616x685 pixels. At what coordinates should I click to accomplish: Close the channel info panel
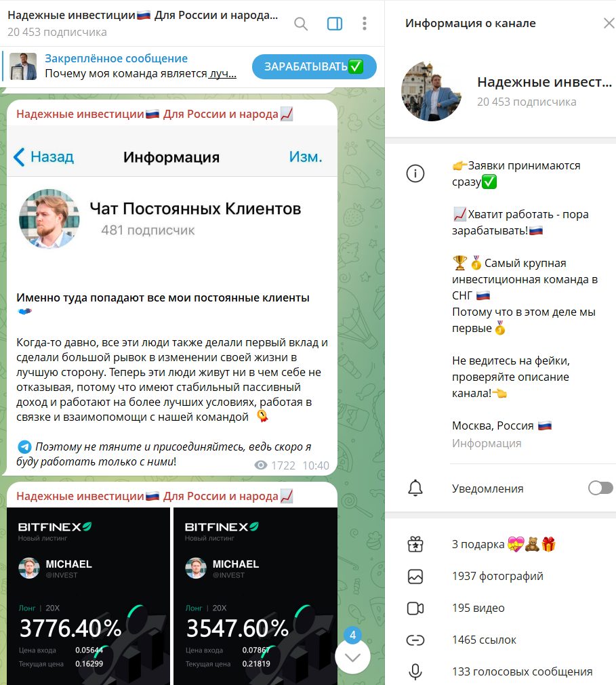pyautogui.click(x=609, y=23)
